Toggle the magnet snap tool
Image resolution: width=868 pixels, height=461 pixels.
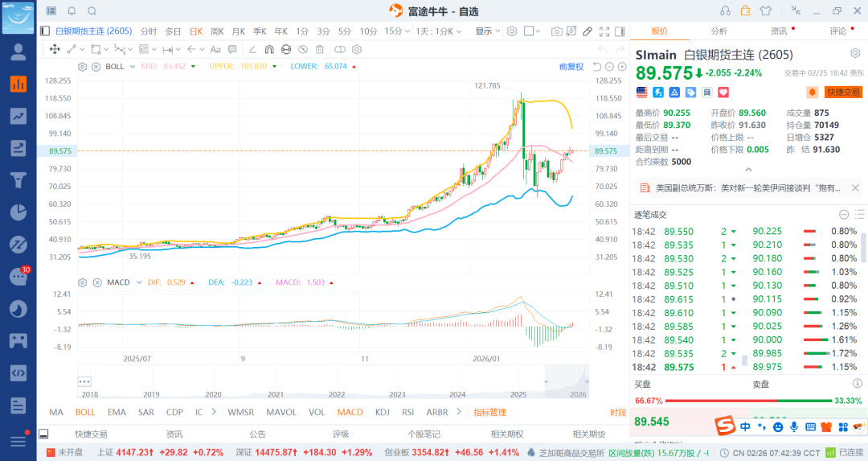[x=269, y=49]
